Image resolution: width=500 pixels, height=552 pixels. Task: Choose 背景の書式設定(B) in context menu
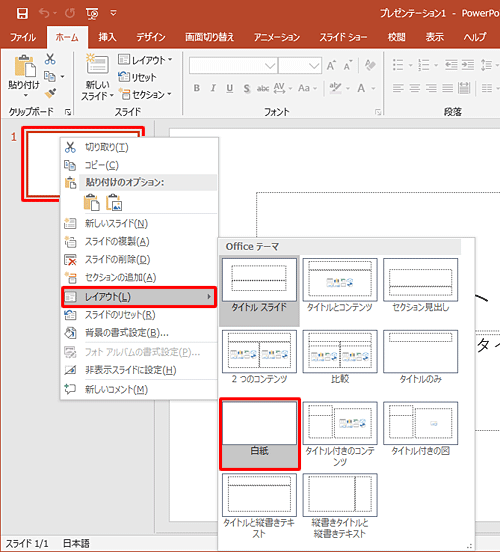pos(139,333)
